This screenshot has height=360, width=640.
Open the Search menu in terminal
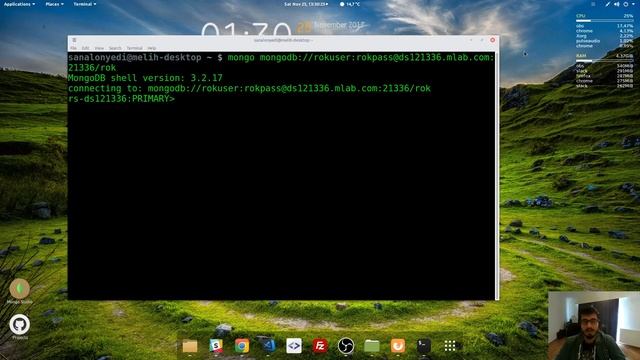click(x=115, y=48)
